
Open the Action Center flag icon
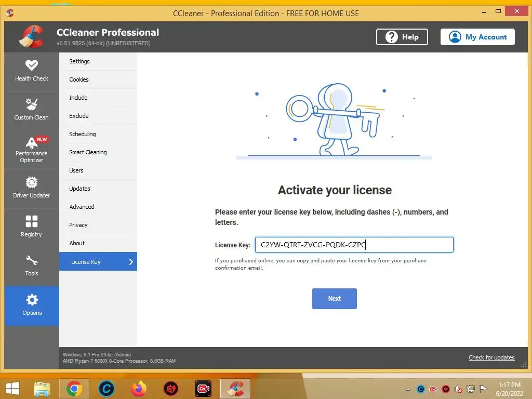point(483,389)
